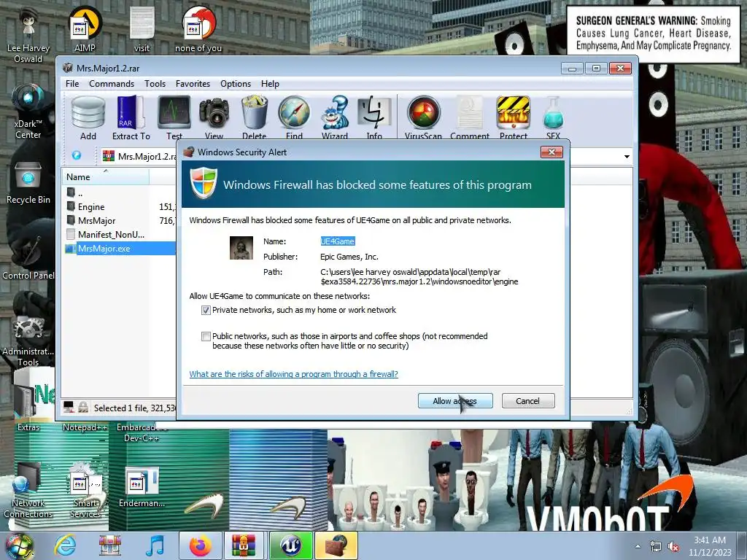The image size is (747, 560).
Task: Click Cancel in the Security Alert
Action: (528, 401)
